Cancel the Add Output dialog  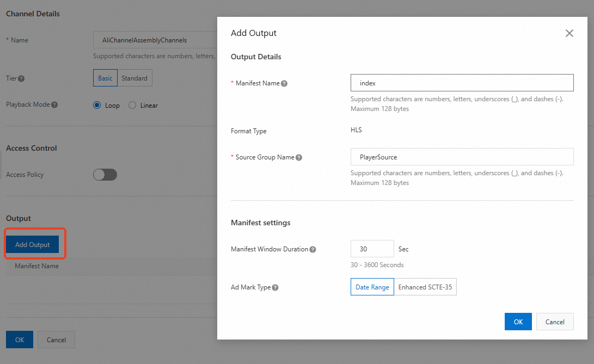[x=555, y=322]
